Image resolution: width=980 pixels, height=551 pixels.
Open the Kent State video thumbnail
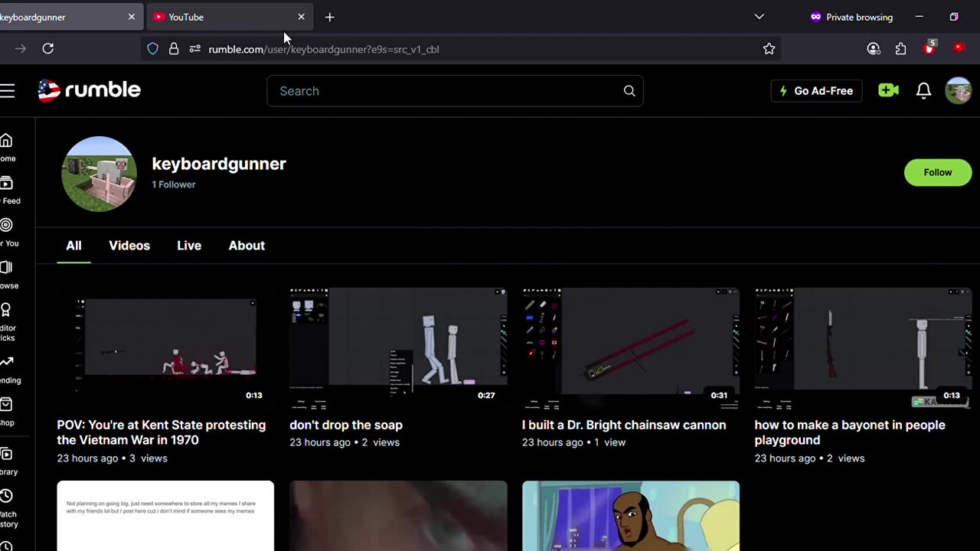pos(165,349)
